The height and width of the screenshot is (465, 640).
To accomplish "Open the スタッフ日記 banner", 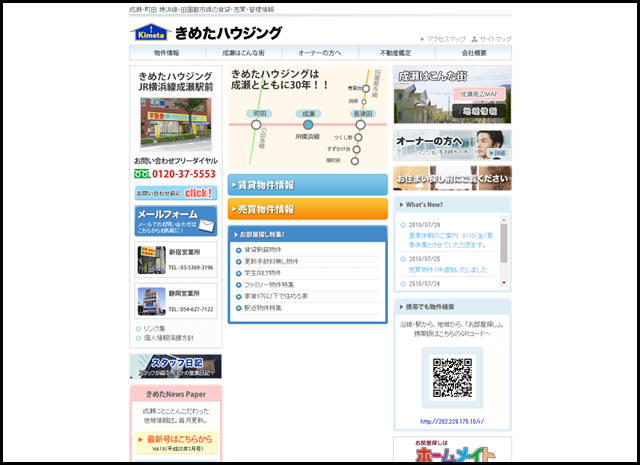I will (176, 366).
